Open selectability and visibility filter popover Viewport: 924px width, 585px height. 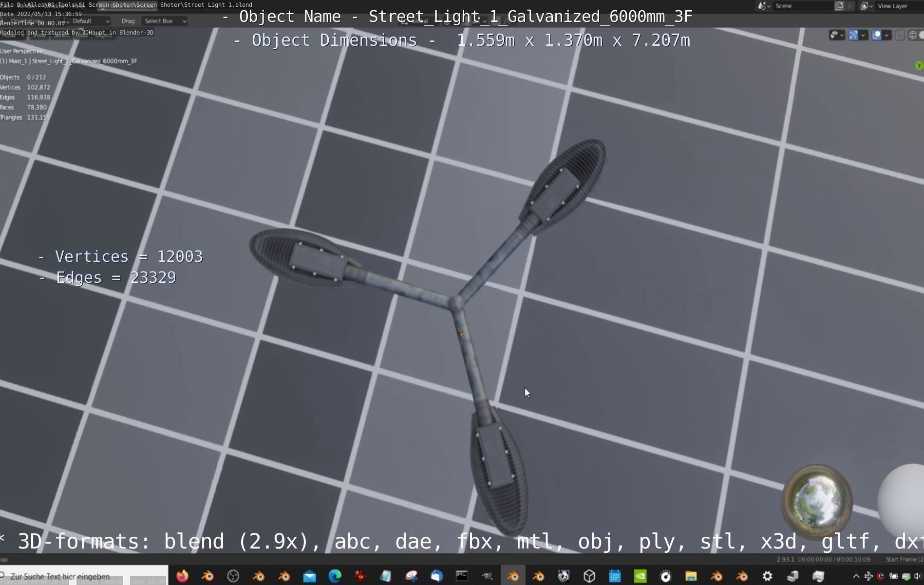click(837, 35)
